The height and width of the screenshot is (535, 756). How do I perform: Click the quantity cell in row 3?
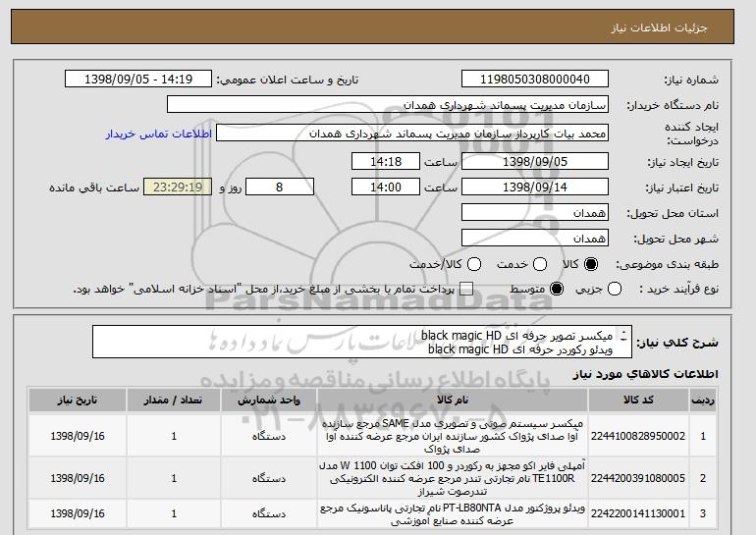coord(174,513)
